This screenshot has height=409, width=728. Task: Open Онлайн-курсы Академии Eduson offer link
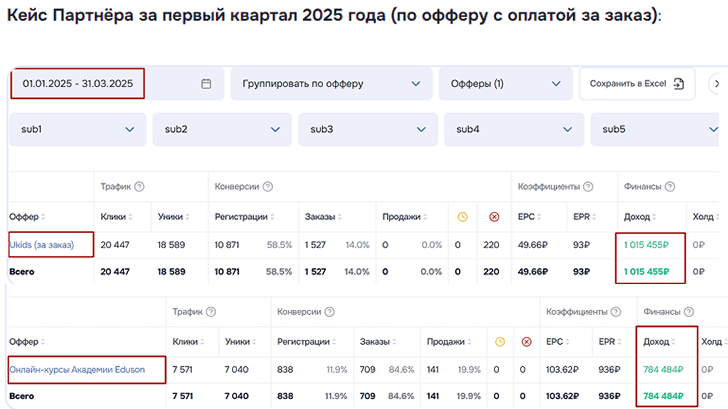77,370
